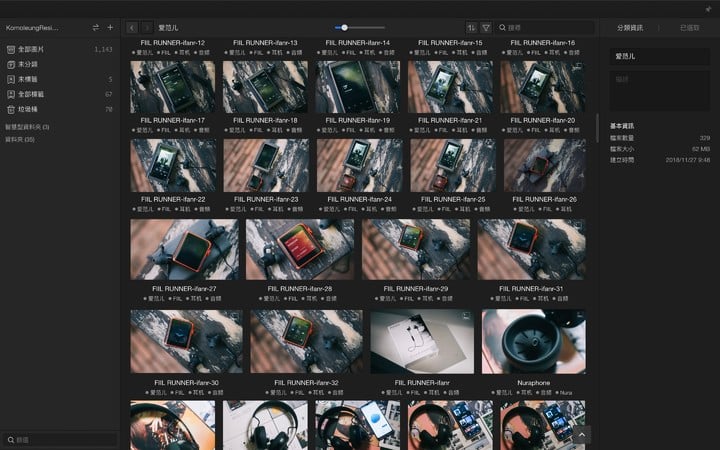Click the file name FIIL RUNNER-ifanr-16
720x450 pixels.
click(x=543, y=43)
